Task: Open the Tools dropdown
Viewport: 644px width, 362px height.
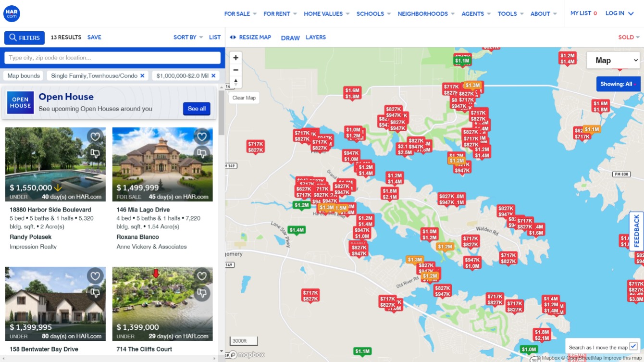Action: 510,14
